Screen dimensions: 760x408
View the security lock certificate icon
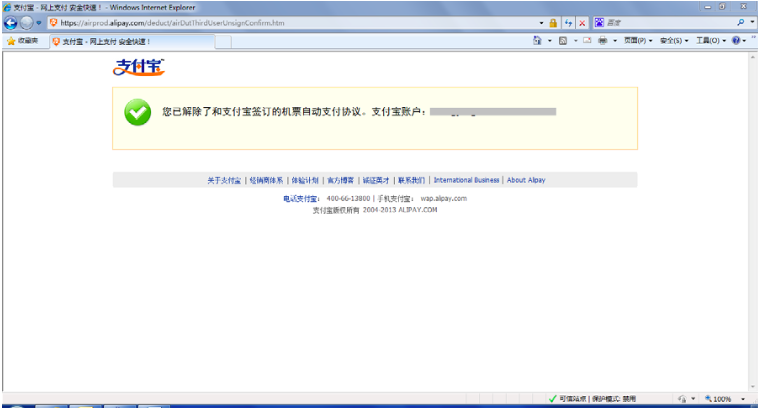tap(553, 23)
